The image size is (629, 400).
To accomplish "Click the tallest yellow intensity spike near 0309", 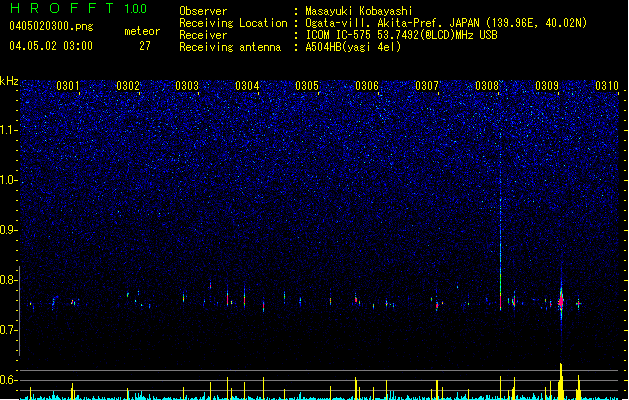I will click(x=561, y=381).
